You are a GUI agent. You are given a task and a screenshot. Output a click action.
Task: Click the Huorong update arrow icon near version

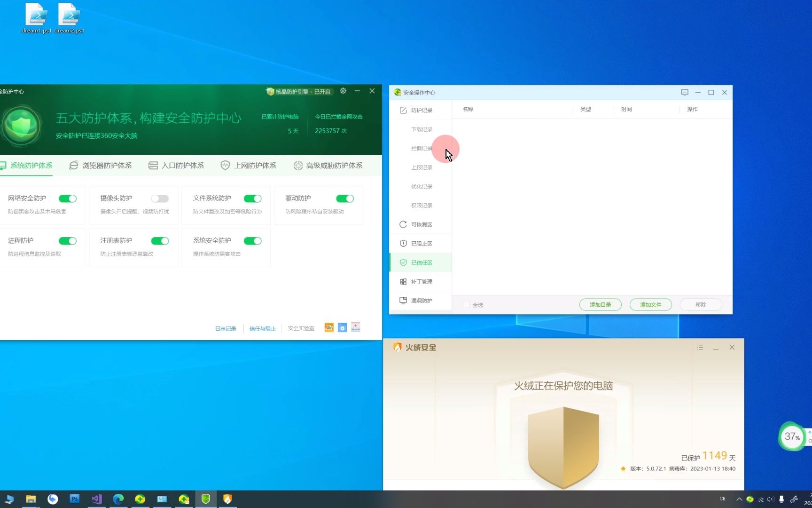pos(623,469)
